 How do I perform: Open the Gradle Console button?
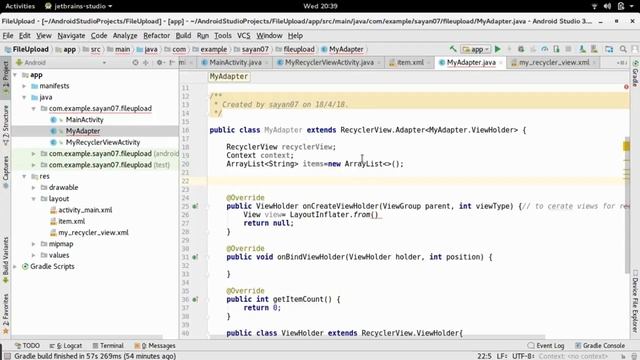tap(600, 346)
